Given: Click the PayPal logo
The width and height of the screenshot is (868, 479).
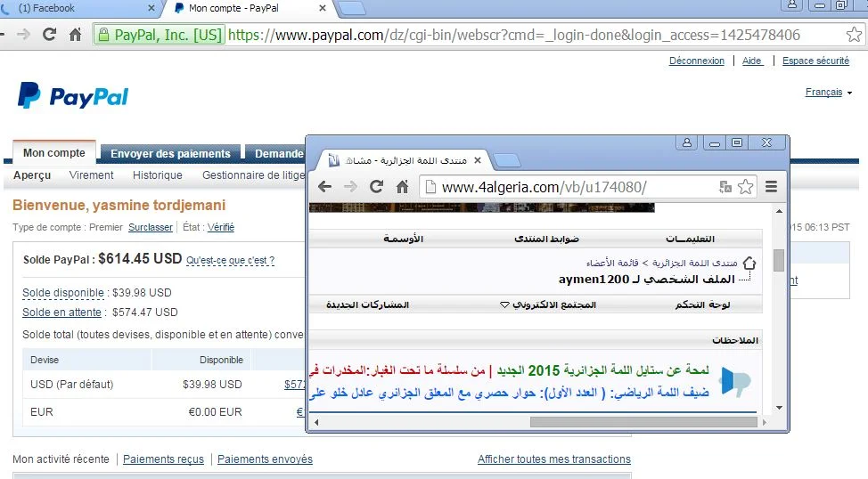Looking at the screenshot, I should pyautogui.click(x=73, y=95).
